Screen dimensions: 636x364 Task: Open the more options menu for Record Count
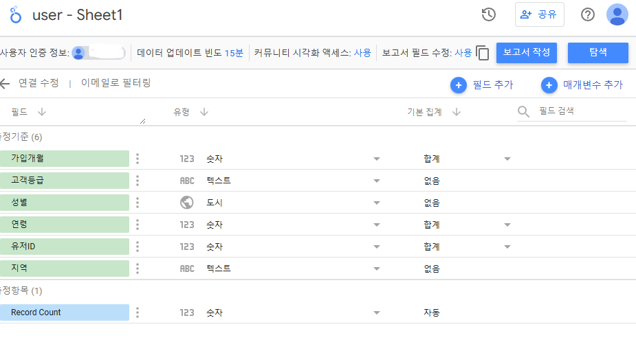click(138, 312)
